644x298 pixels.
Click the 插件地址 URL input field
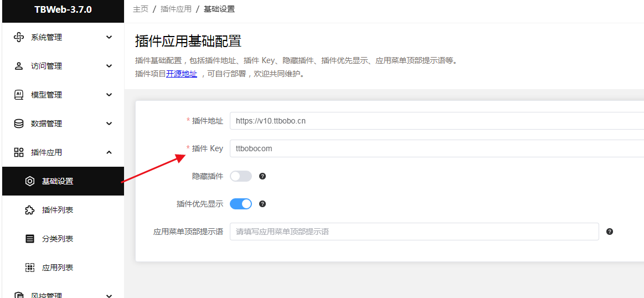coord(437,121)
